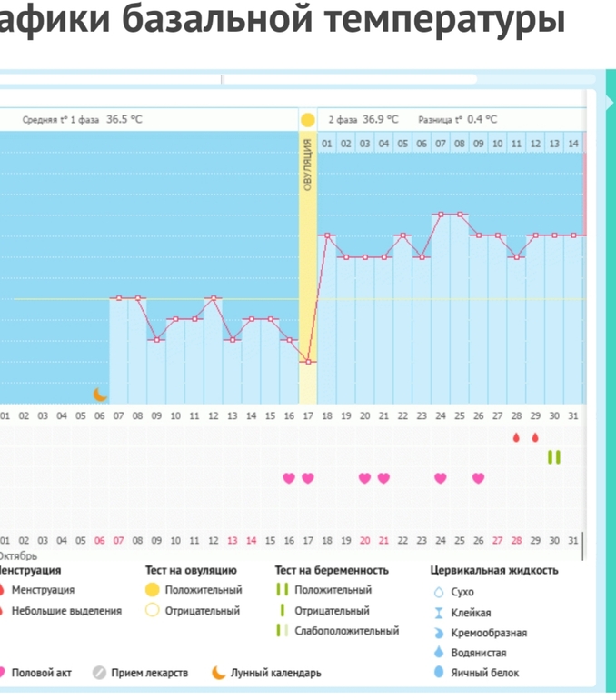Click the teal vertical scrollbar on the right

(608, 364)
